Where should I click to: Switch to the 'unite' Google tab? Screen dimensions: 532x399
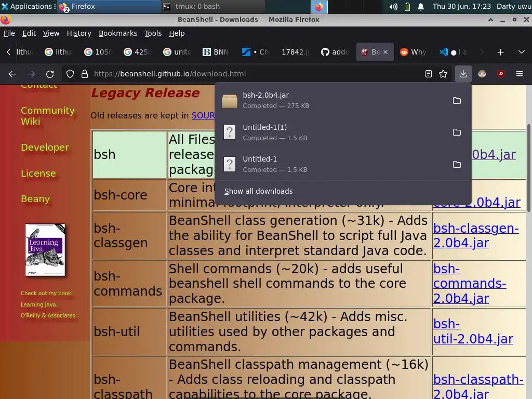point(177,52)
